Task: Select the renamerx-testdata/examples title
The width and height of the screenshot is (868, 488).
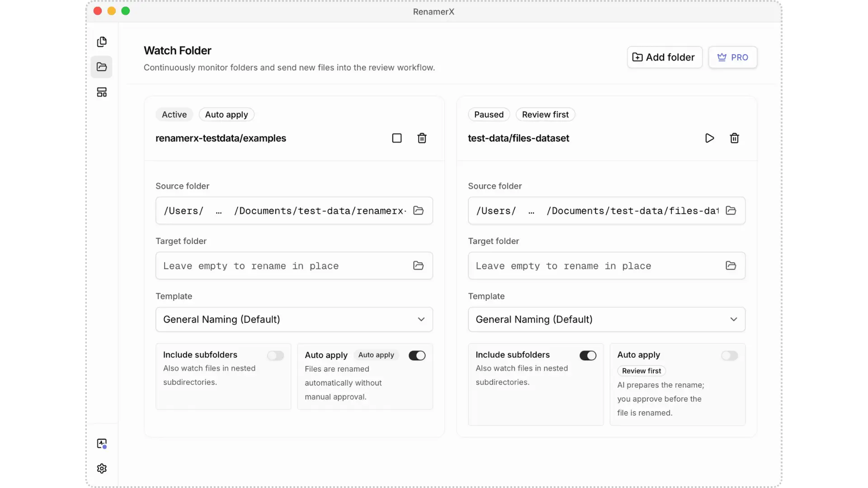Action: tap(221, 138)
